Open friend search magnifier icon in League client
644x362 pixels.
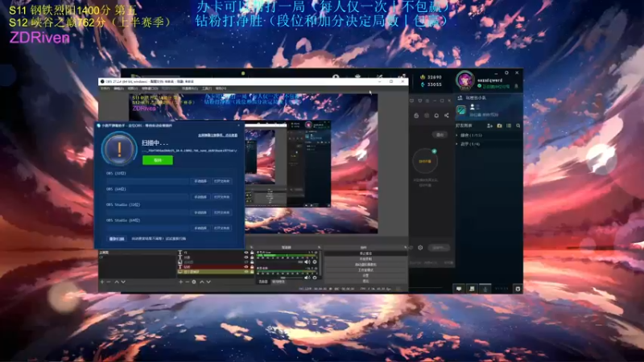518,125
